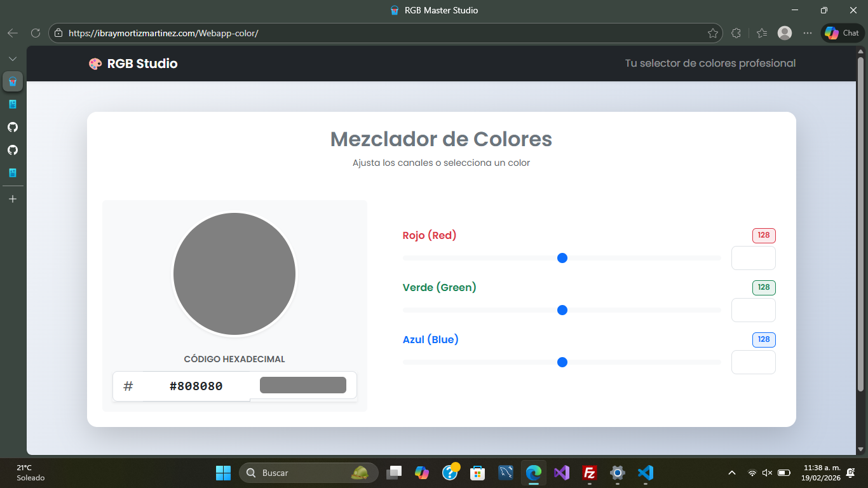868x488 pixels.
Task: Open the browser ellipsis options menu
Action: tap(808, 33)
